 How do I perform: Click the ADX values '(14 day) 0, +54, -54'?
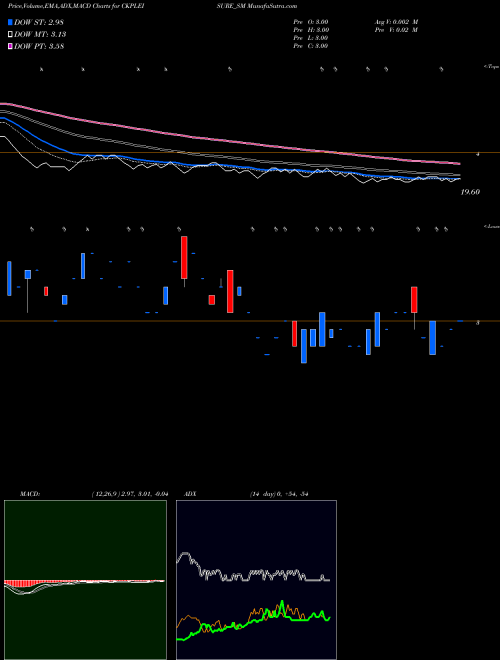point(279,494)
